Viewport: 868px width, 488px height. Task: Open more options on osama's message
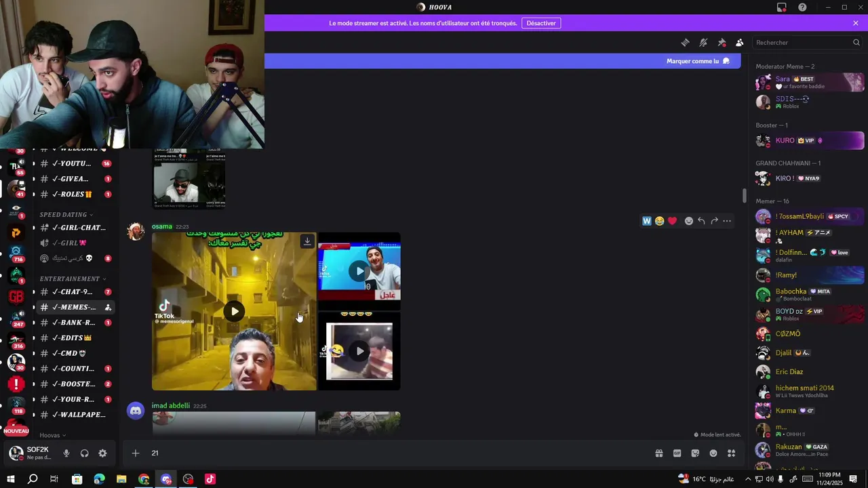(727, 221)
